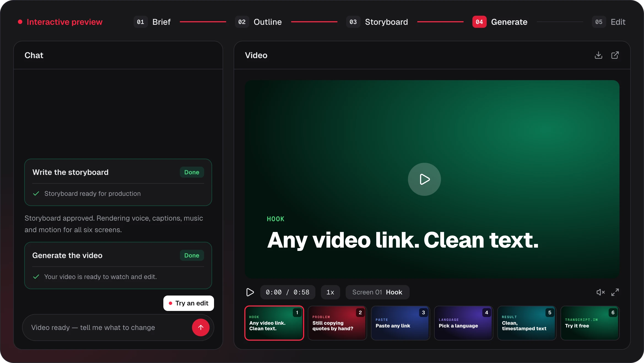Go to the Brief step
The width and height of the screenshot is (644, 363).
(152, 22)
